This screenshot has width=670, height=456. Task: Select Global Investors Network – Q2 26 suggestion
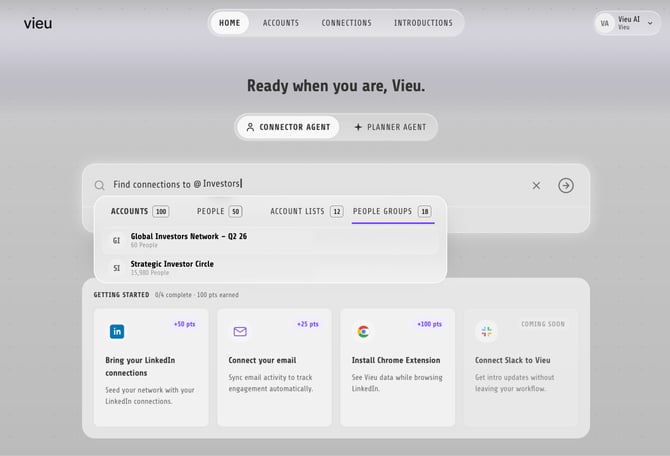click(270, 240)
